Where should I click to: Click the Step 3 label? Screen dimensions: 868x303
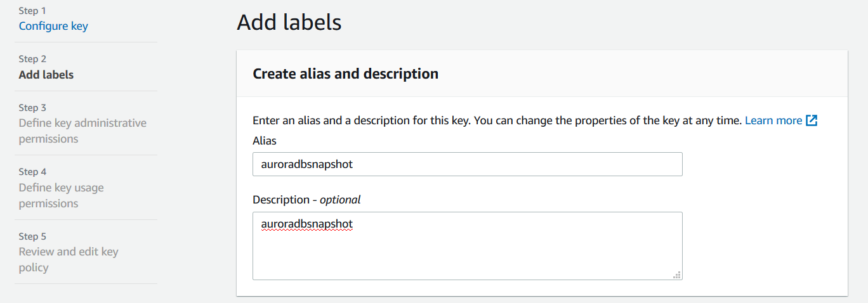[x=32, y=108]
